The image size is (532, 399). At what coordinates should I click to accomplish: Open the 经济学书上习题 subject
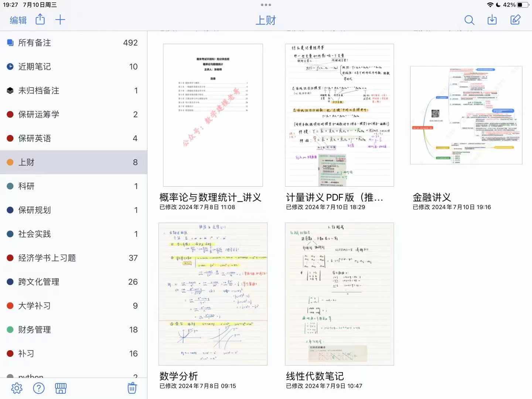[74, 258]
